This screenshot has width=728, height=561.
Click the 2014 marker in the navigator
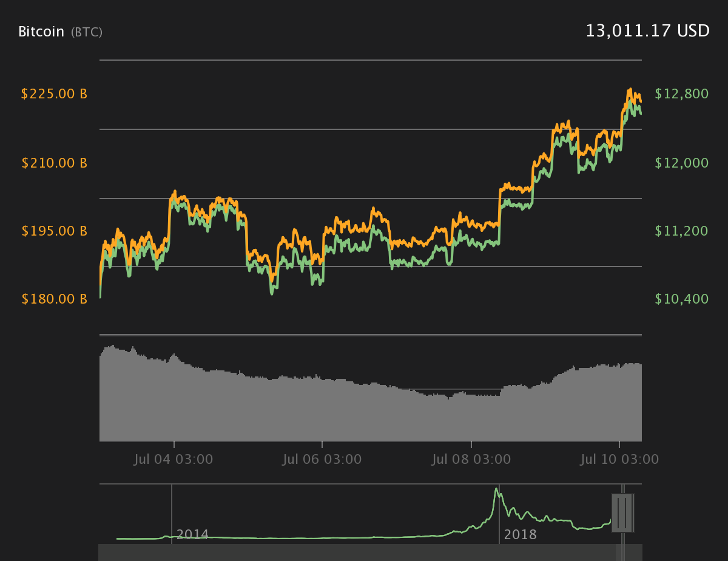(192, 534)
